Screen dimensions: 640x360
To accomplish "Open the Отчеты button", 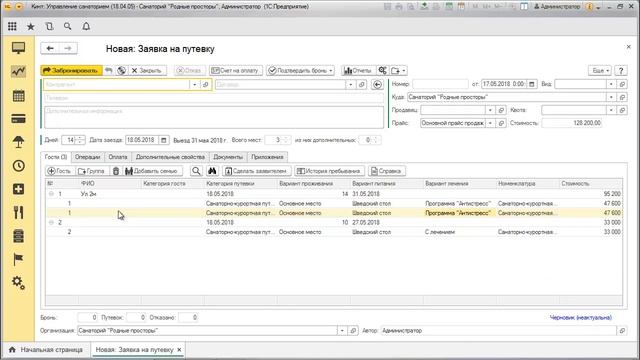I will pos(358,71).
